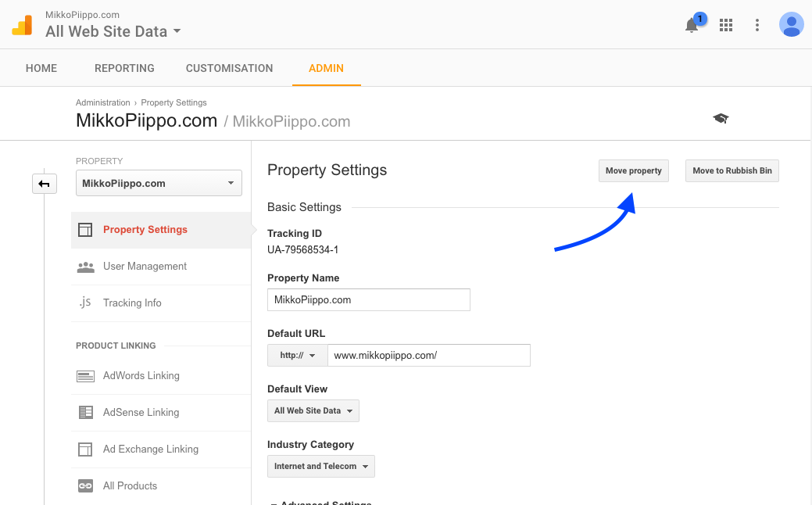812x505 pixels.
Task: Click the PRODUCT LINKING section label
Action: [116, 346]
